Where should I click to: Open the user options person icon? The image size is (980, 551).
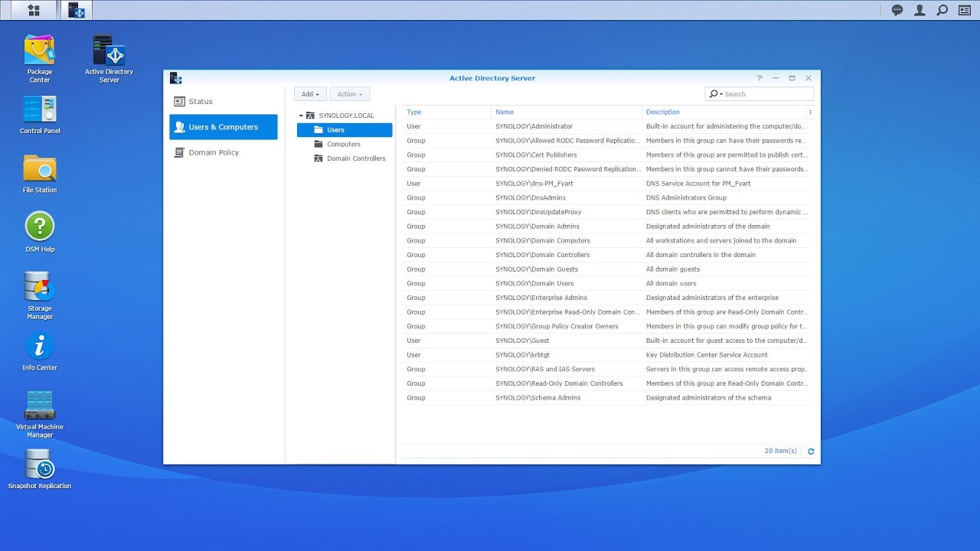(920, 10)
